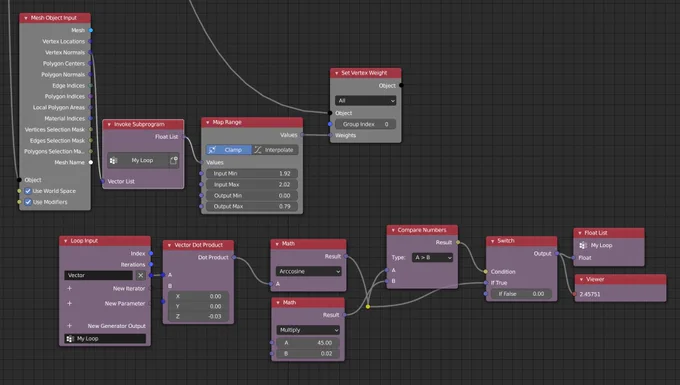Click the Group Index field

click(x=366, y=124)
